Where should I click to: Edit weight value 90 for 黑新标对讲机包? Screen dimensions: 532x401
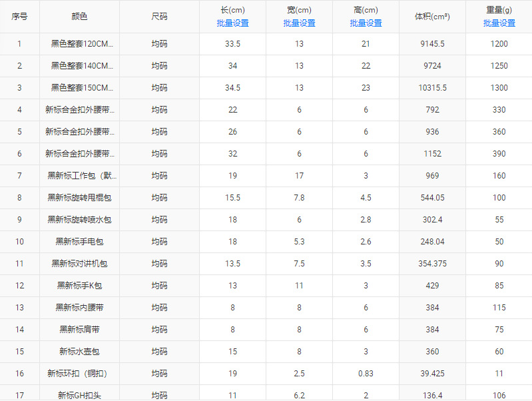coord(499,264)
